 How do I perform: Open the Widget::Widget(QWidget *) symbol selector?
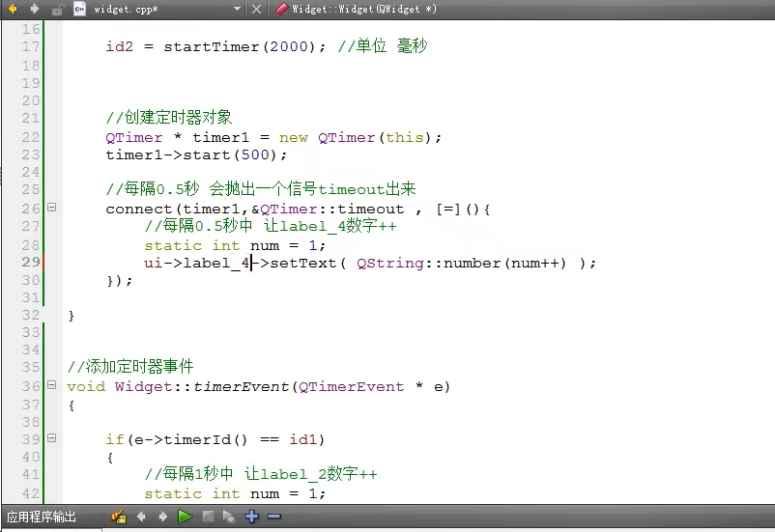point(364,9)
